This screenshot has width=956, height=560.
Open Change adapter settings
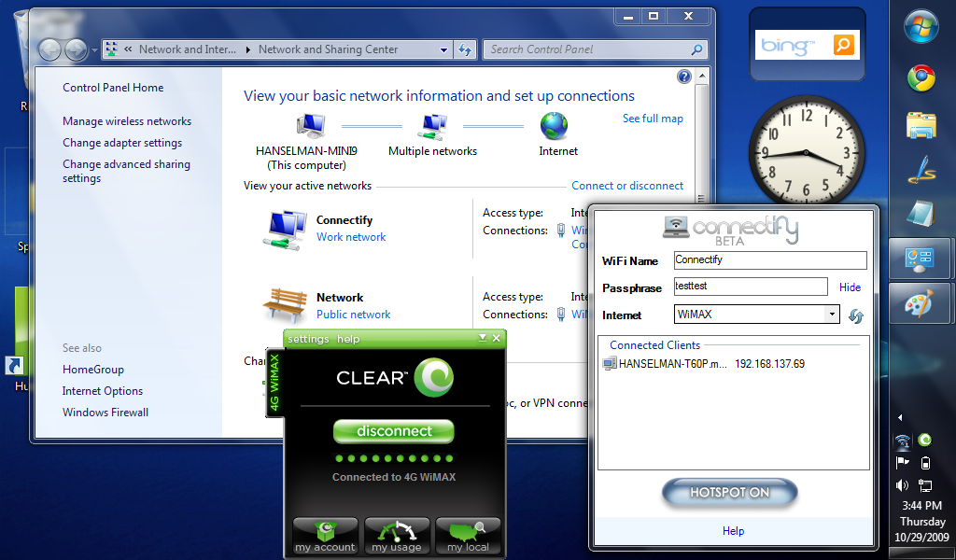[x=122, y=143]
